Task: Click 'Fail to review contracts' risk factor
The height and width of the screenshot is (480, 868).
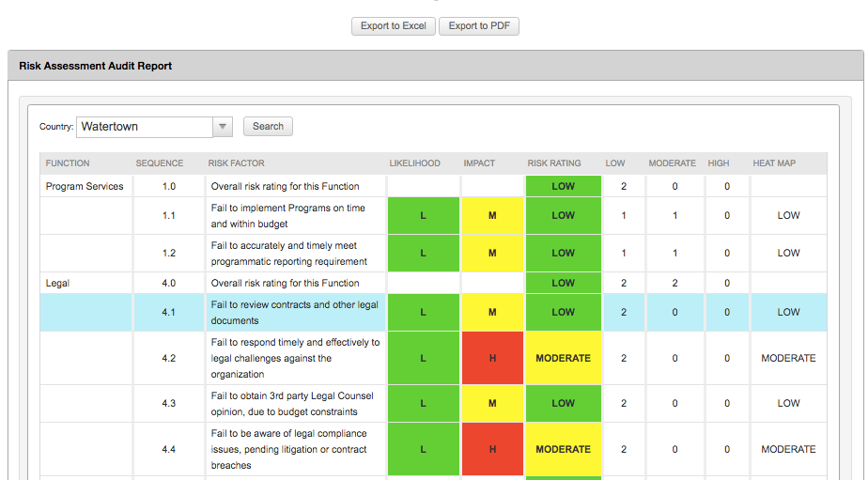Action: 295,313
